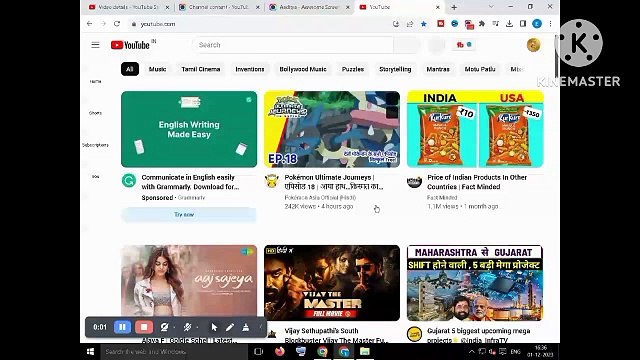Open Price of Indian Products video title
Image resolution: width=640 pixels, height=360 pixels.
[x=477, y=182]
